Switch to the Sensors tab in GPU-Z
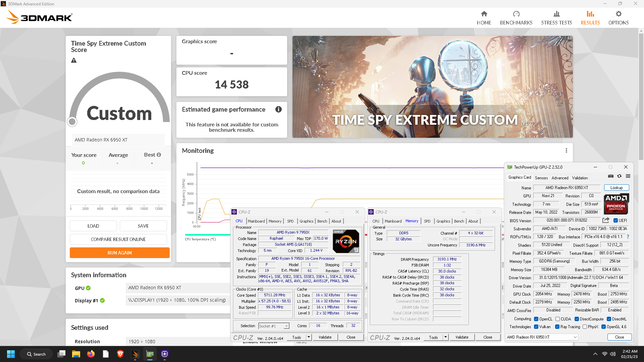Image resolution: width=644 pixels, height=362 pixels. pyautogui.click(x=541, y=178)
